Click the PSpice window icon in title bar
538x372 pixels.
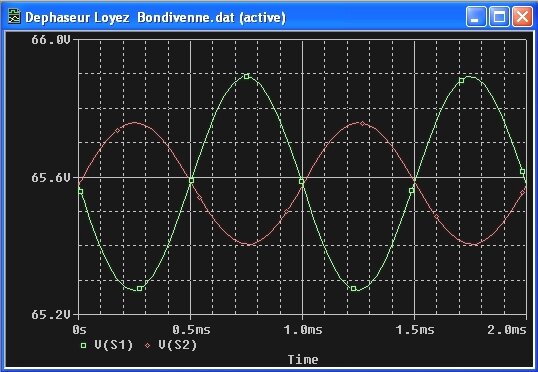point(14,17)
